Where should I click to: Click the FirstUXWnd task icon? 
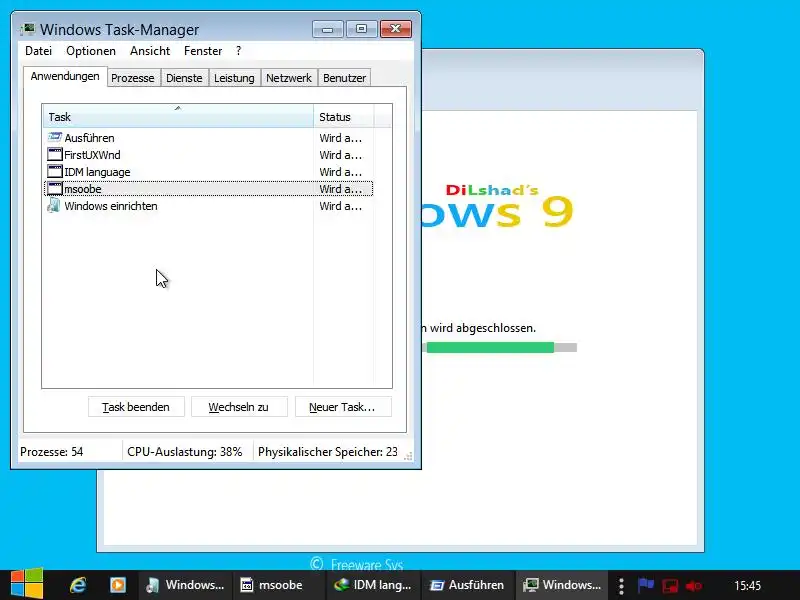tap(55, 155)
